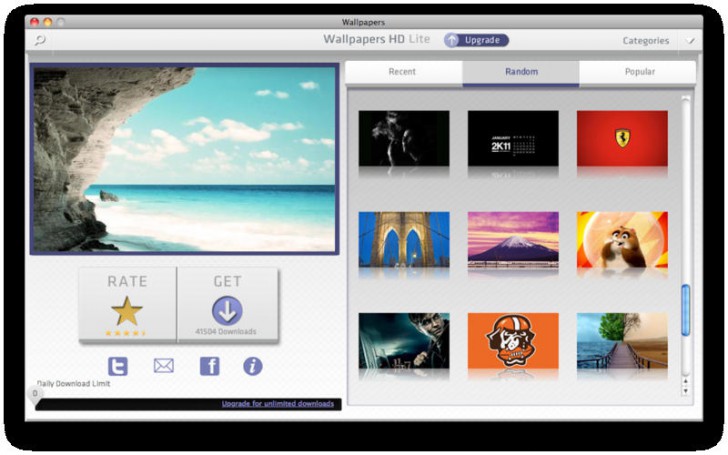Click the Wallpapers HD Lite title
The width and height of the screenshot is (728, 455).
click(x=377, y=39)
